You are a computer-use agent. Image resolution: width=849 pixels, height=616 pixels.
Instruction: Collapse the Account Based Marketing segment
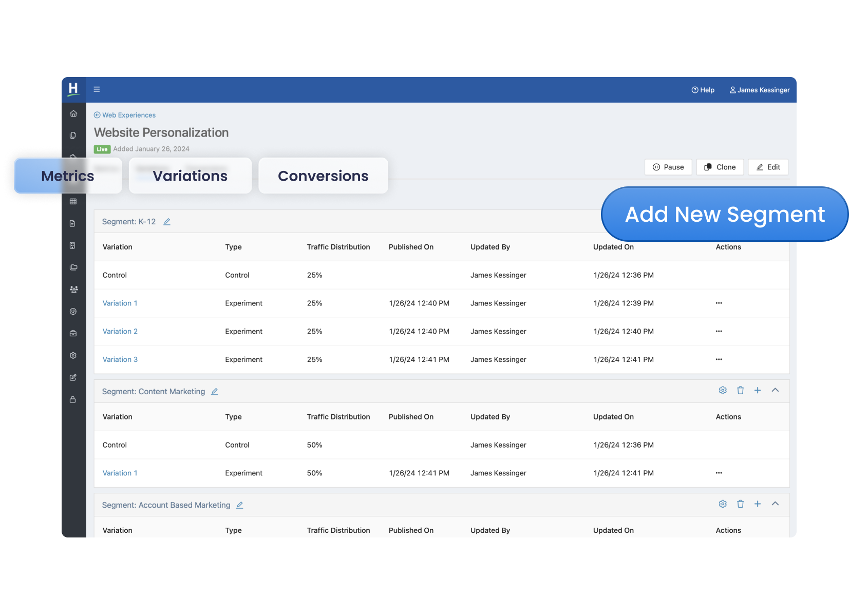(x=775, y=504)
